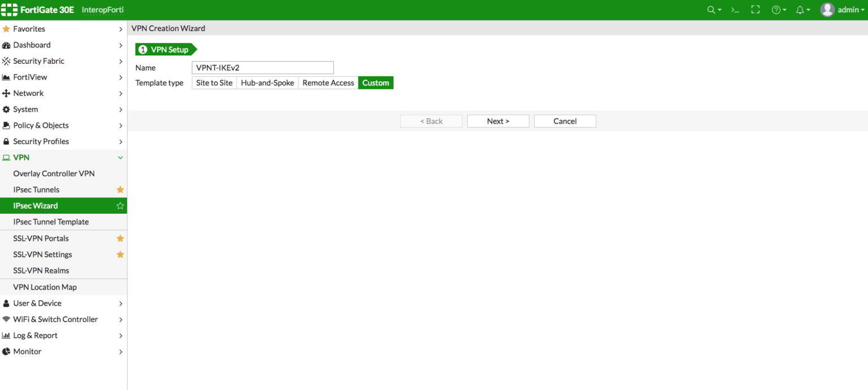Image resolution: width=868 pixels, height=390 pixels.
Task: Click the admin user avatar
Action: pos(827,10)
